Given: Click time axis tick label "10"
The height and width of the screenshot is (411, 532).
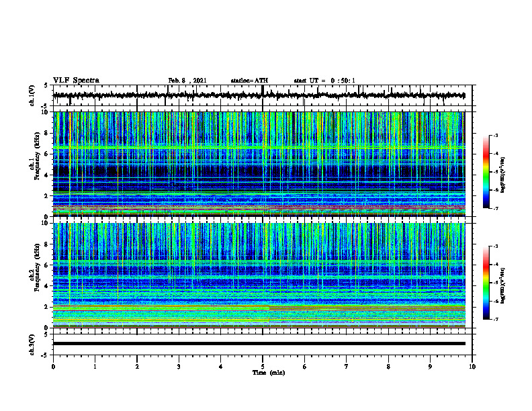Looking at the screenshot, I should click(x=472, y=366).
